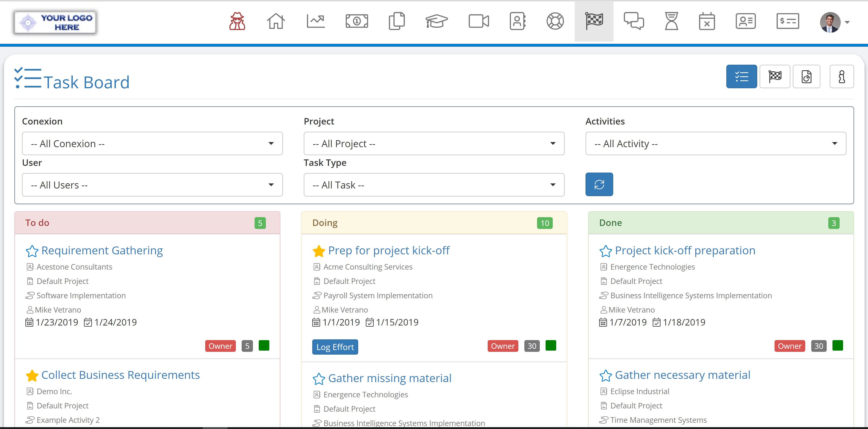Open the user profile avatar menu
The height and width of the screenshot is (429, 868).
834,22
